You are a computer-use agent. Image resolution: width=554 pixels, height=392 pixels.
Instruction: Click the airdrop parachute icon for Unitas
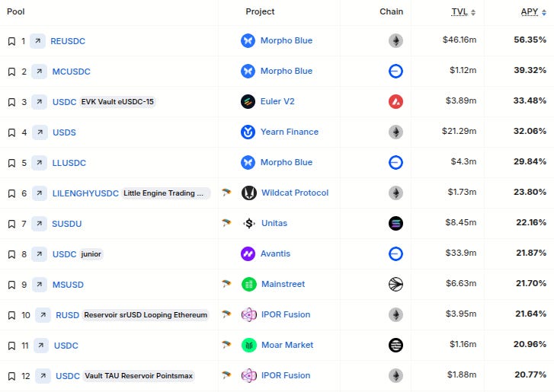pyautogui.click(x=226, y=222)
